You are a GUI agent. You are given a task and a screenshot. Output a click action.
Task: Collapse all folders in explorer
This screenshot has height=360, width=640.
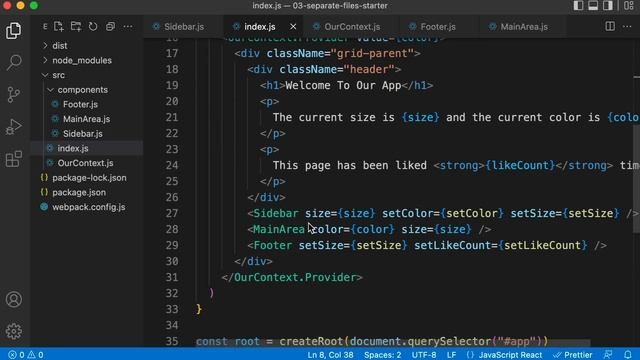click(110, 27)
